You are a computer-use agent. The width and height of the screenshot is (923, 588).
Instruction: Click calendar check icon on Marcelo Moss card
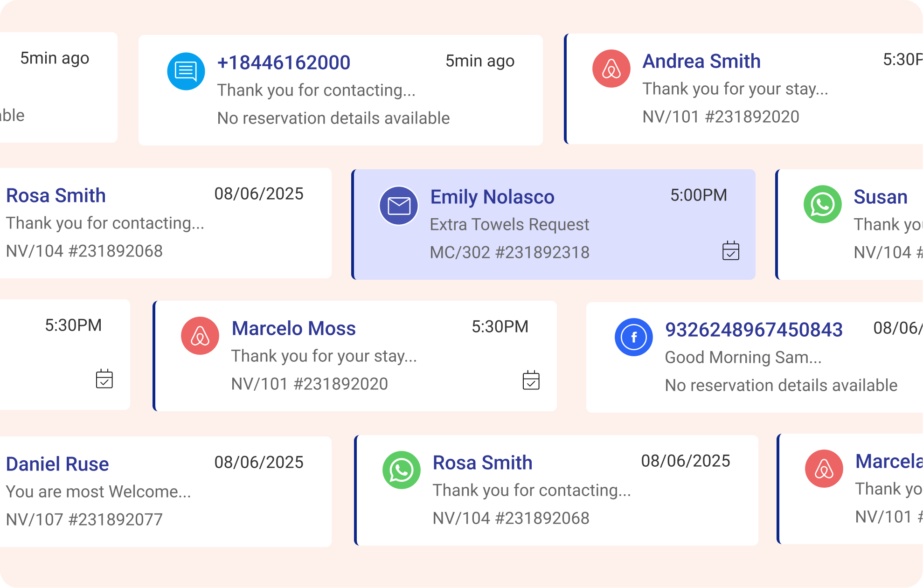coord(531,380)
